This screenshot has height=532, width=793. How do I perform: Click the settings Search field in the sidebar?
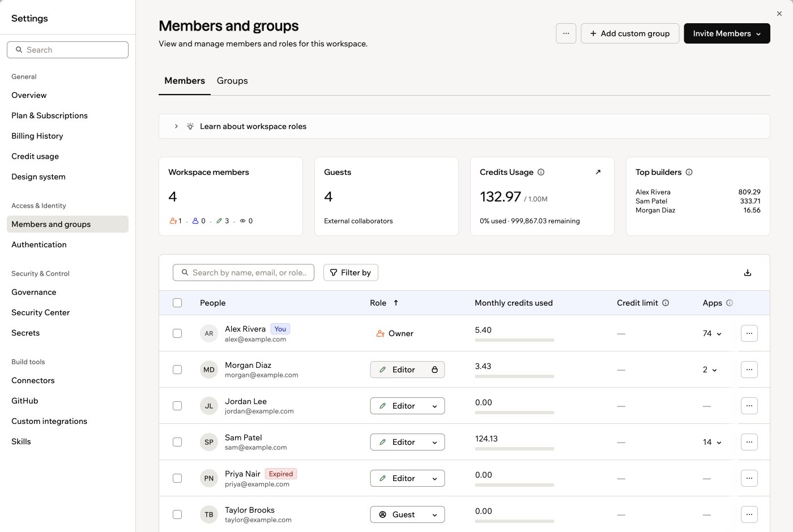[x=67, y=50]
